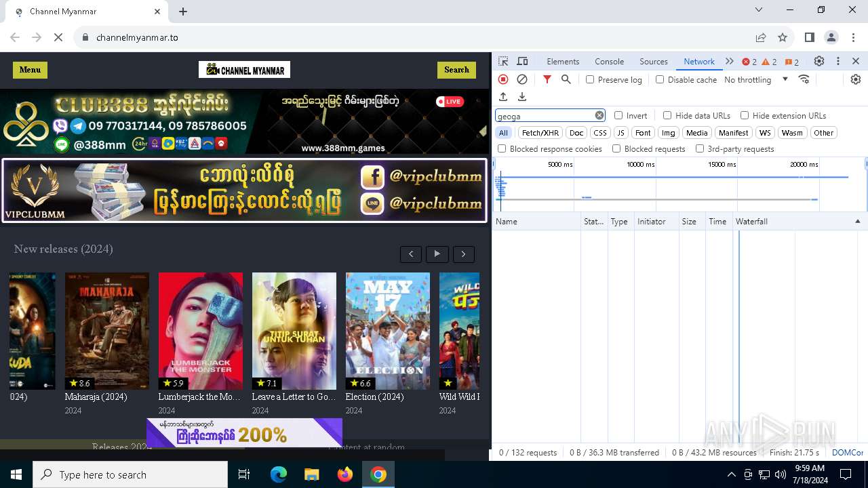Screen dimensions: 868x488
Task: Open File Explorer from taskbar
Action: [311, 474]
